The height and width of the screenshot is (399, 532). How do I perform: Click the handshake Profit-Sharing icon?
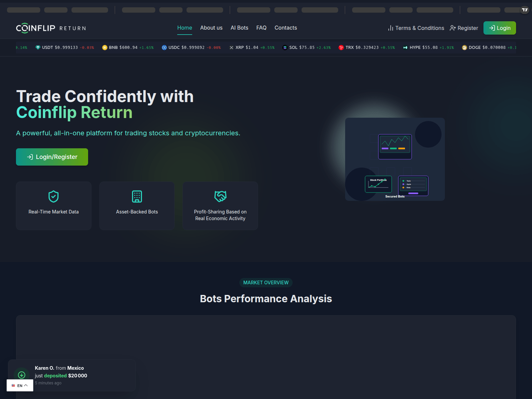[220, 197]
